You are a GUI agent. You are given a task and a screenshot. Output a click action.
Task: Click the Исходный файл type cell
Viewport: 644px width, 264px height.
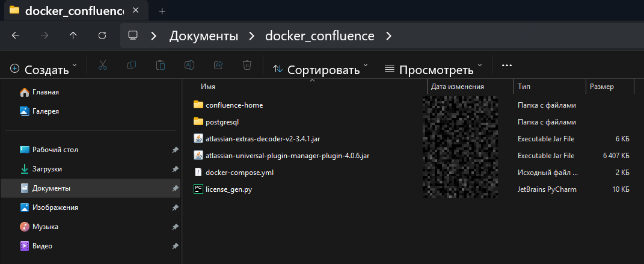548,173
